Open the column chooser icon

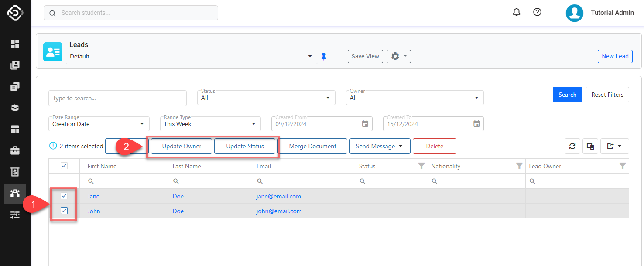pos(590,147)
